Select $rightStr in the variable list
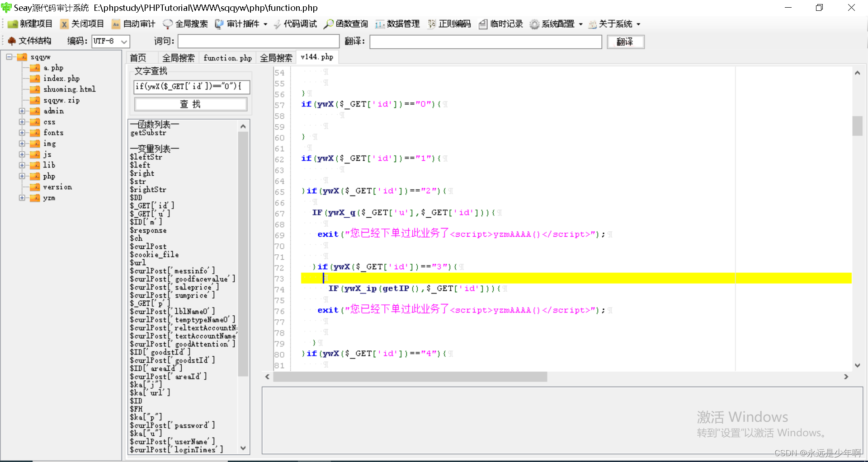 [148, 190]
